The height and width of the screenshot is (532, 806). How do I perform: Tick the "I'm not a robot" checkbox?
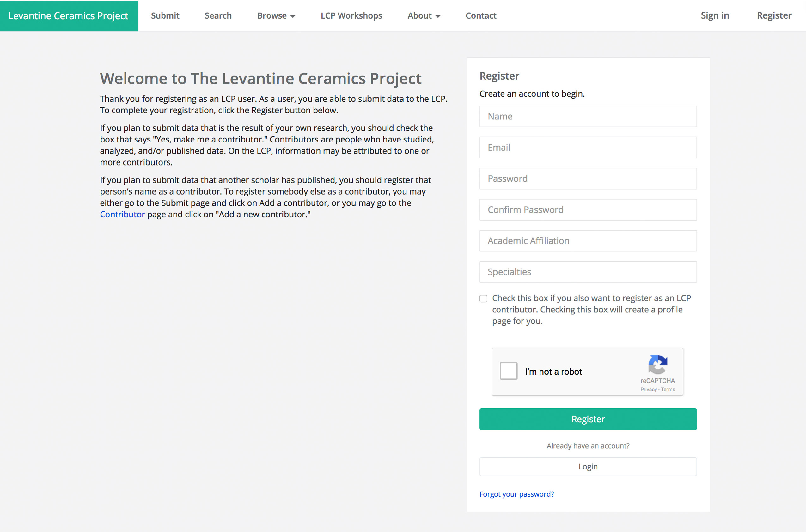click(508, 371)
